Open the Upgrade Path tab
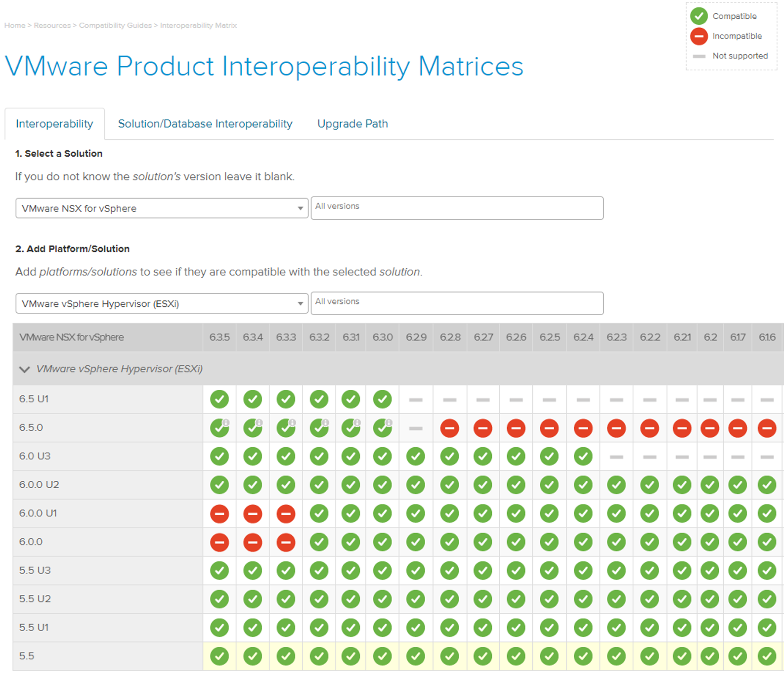 click(x=352, y=124)
